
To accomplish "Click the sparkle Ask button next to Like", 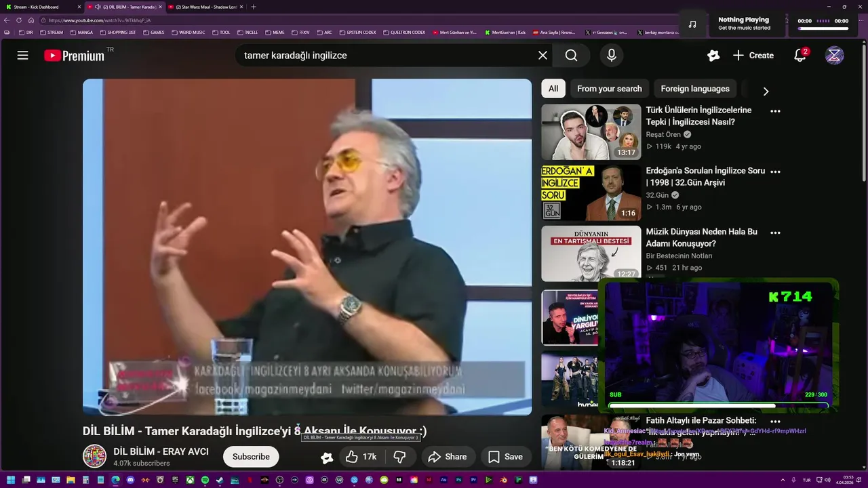I will [x=327, y=457].
